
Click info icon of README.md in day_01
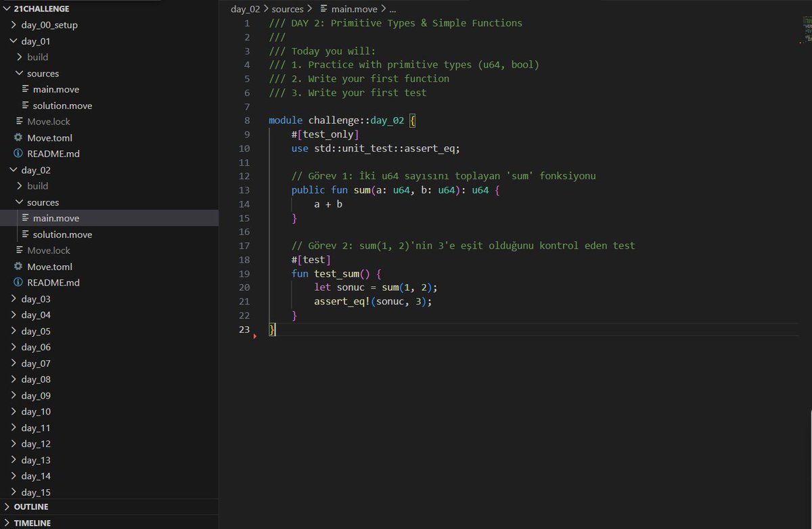(18, 154)
